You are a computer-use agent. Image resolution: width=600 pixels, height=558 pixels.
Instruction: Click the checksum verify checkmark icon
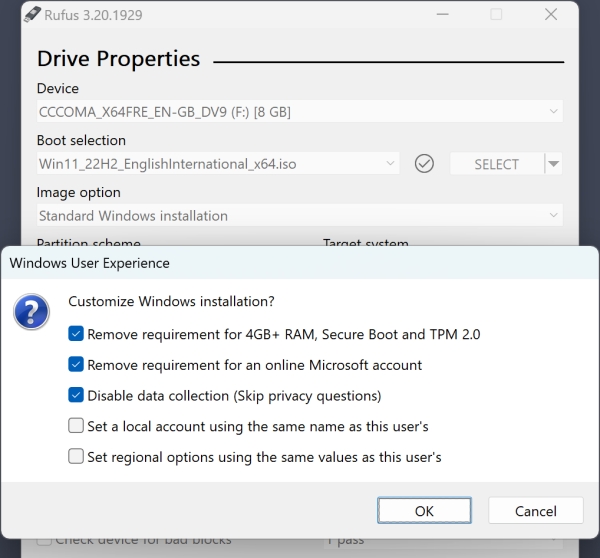pos(424,164)
